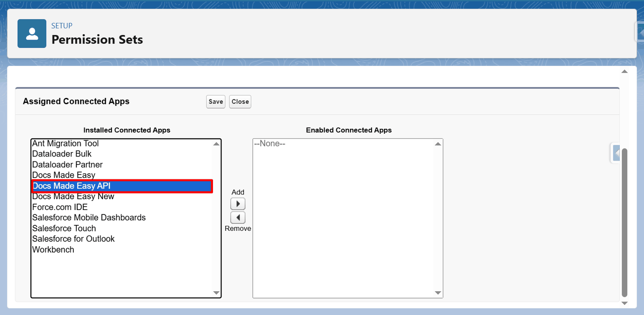Click the Permission Sets page title
Screen dimensions: 644x315
click(97, 40)
